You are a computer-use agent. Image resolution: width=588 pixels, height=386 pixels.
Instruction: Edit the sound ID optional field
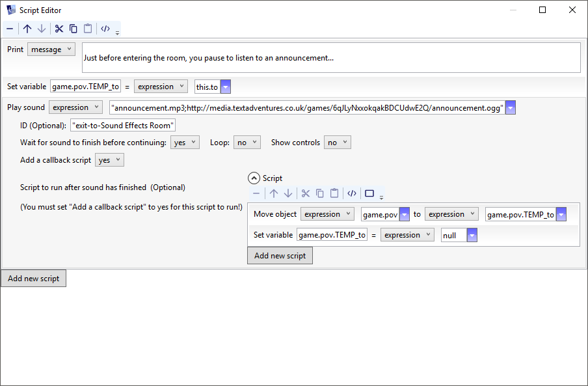click(123, 125)
